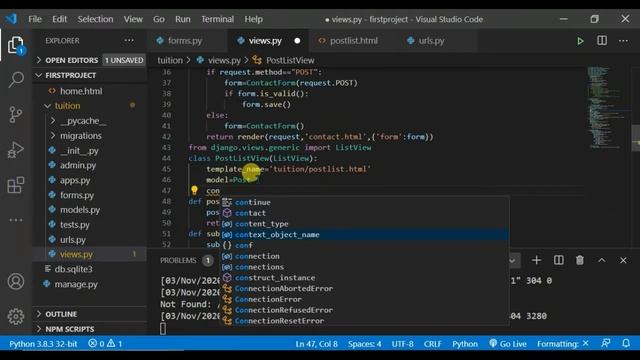Open Explorer views and more actions ellipsis
This screenshot has height=360, width=640.
pos(129,40)
